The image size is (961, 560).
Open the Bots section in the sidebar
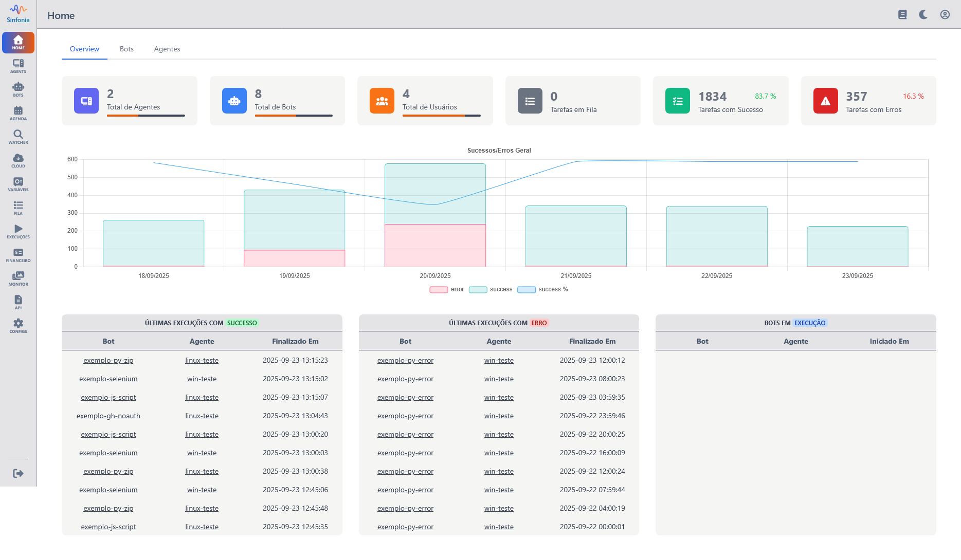[x=18, y=89]
